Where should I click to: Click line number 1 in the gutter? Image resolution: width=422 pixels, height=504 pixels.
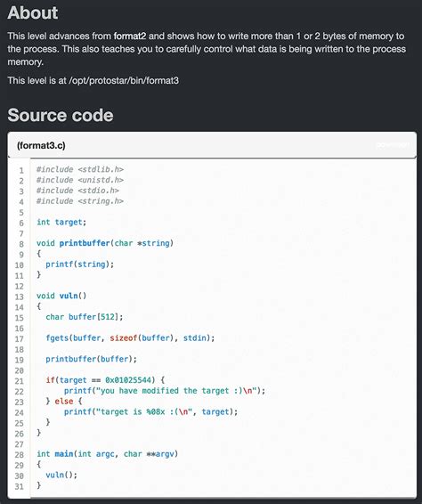pyautogui.click(x=21, y=170)
